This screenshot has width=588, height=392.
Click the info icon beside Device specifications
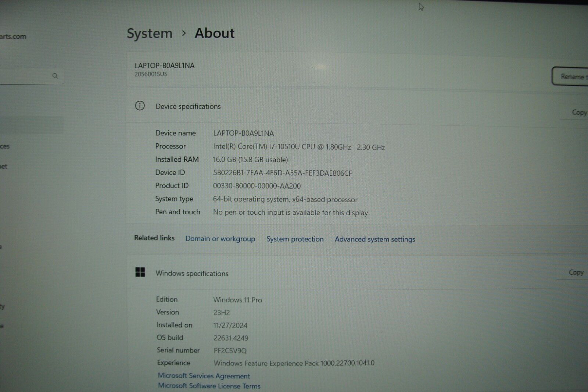tap(139, 106)
